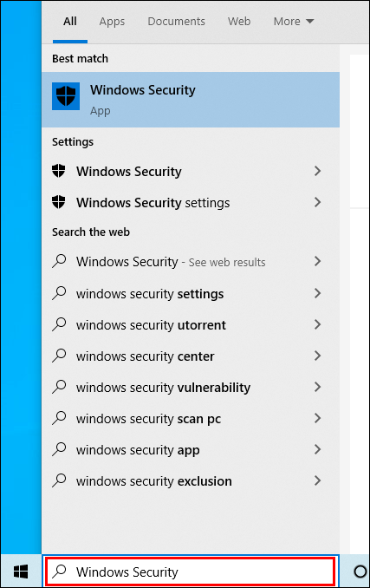Click the large Windows Security shield app icon

tap(66, 96)
